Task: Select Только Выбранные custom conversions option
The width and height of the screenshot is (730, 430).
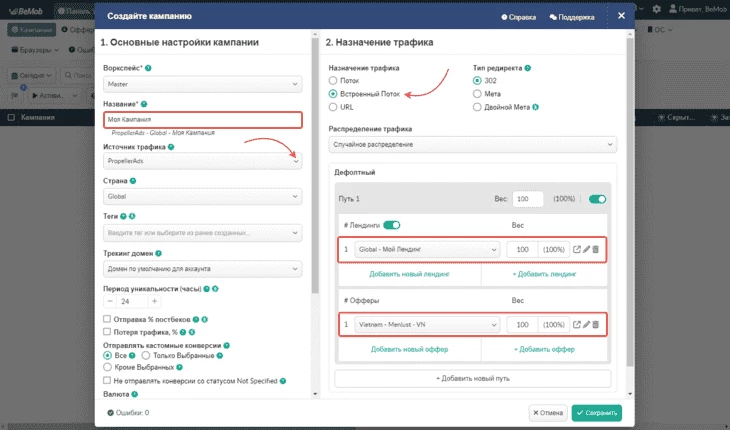Action: tap(146, 356)
